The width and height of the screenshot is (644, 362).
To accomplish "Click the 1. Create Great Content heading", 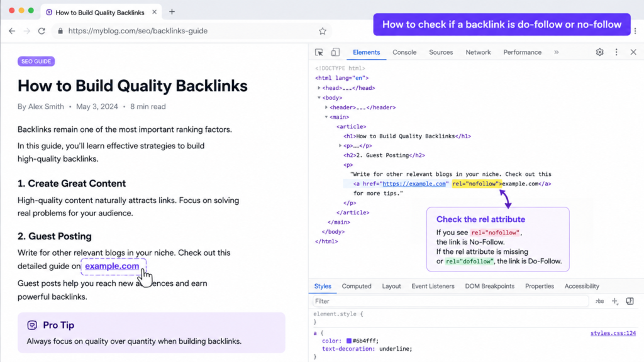I will point(72,184).
